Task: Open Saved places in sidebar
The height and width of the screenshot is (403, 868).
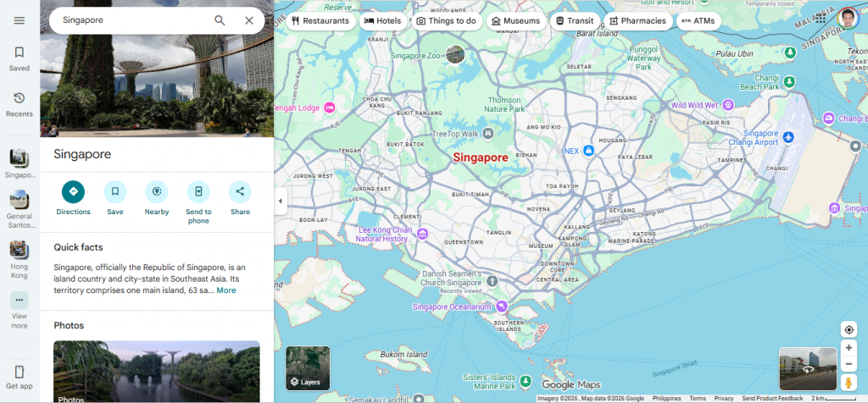Action: (19, 58)
